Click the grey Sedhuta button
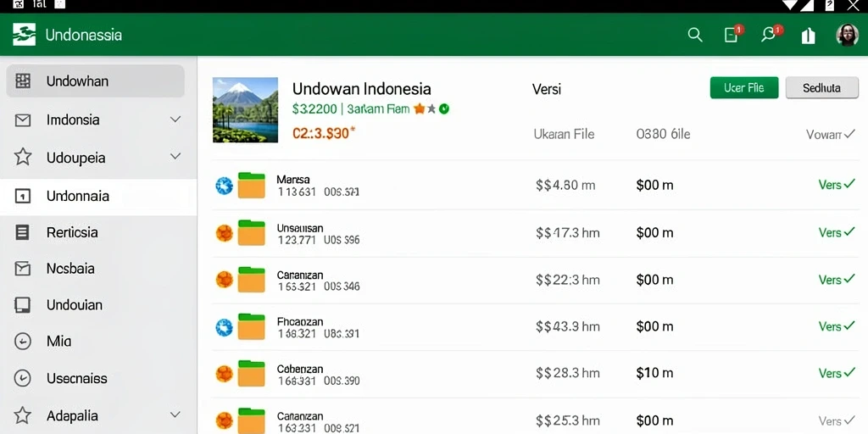This screenshot has width=868, height=434. (821, 87)
